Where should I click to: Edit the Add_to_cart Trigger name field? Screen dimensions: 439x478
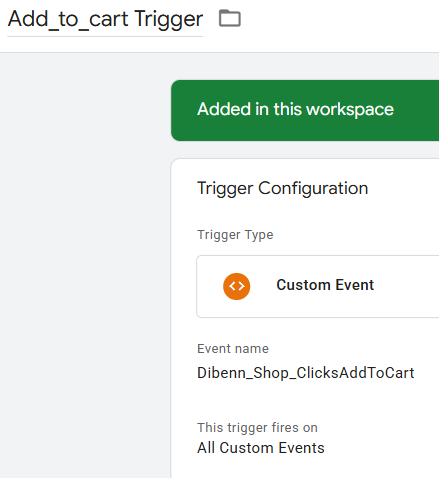click(105, 19)
